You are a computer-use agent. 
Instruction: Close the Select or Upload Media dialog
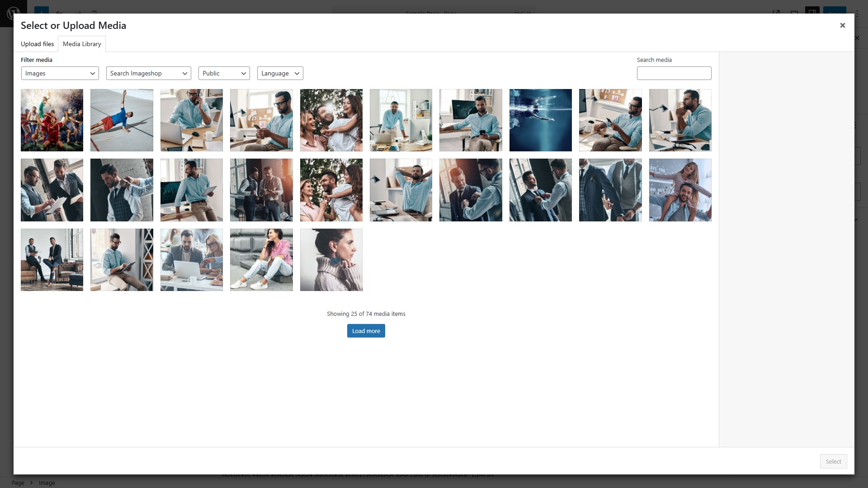pyautogui.click(x=842, y=25)
